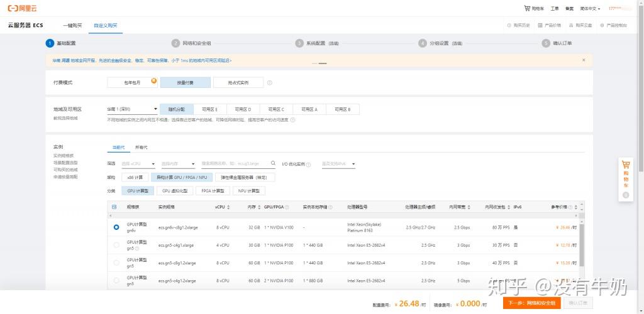Image resolution: width=644 pixels, height=314 pixels.
Task: Open 产品价格 product pricing
Action: [x=549, y=25]
